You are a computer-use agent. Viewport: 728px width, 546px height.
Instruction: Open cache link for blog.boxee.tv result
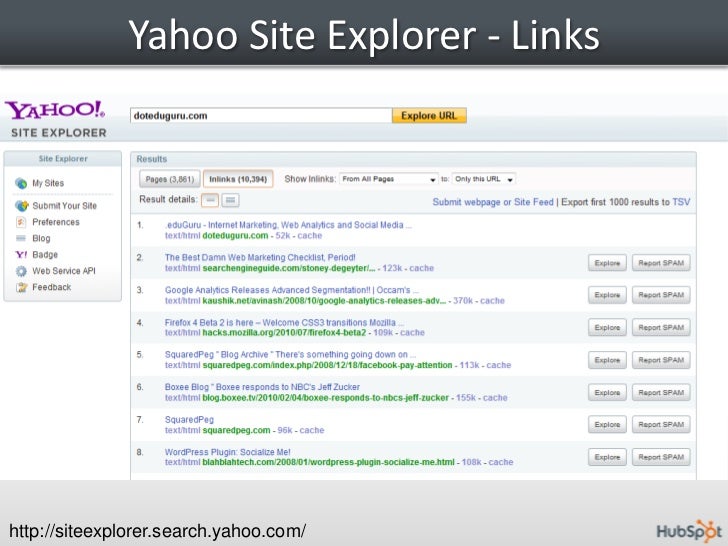coord(495,397)
